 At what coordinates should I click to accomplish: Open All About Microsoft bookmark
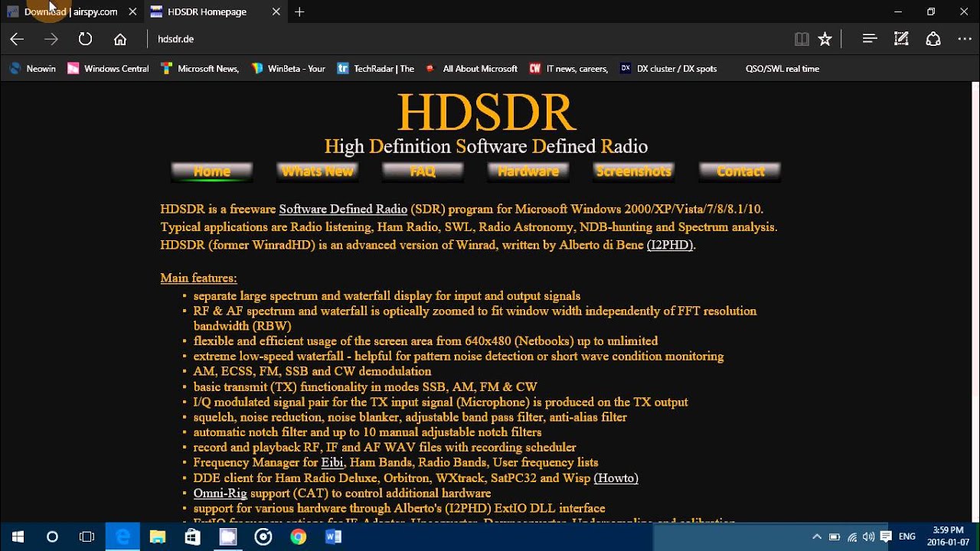coord(471,69)
